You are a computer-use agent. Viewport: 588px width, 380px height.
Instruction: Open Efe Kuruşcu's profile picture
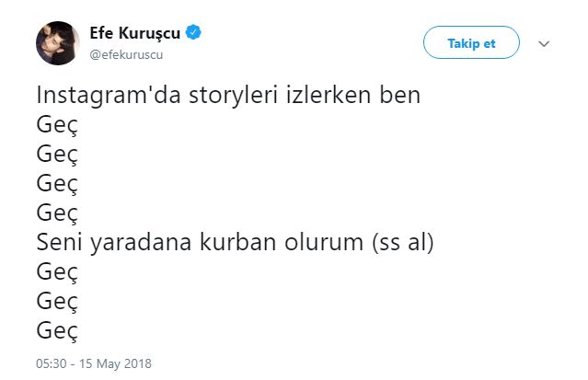57,42
